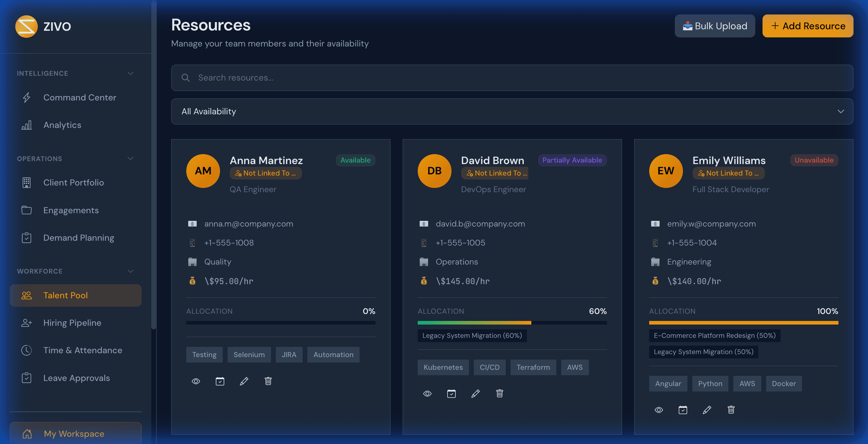The width and height of the screenshot is (868, 444).
Task: Click the pencil icon on David Brown's card
Action: 476,394
